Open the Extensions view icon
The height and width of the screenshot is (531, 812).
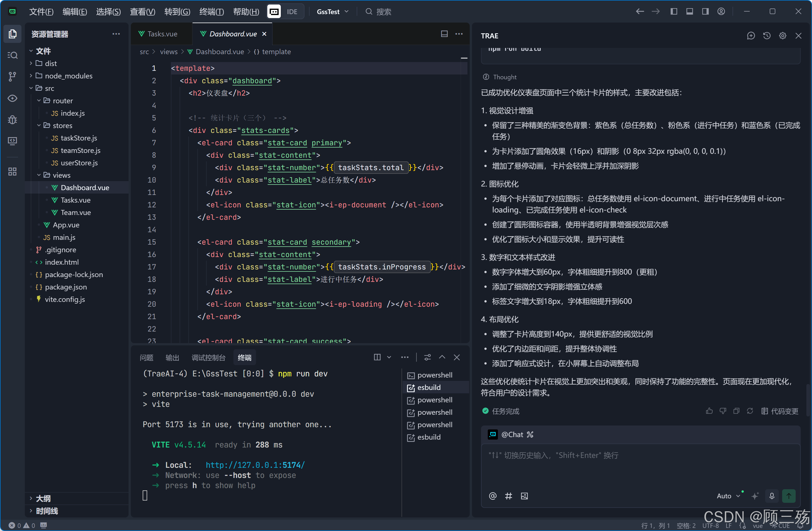point(12,172)
